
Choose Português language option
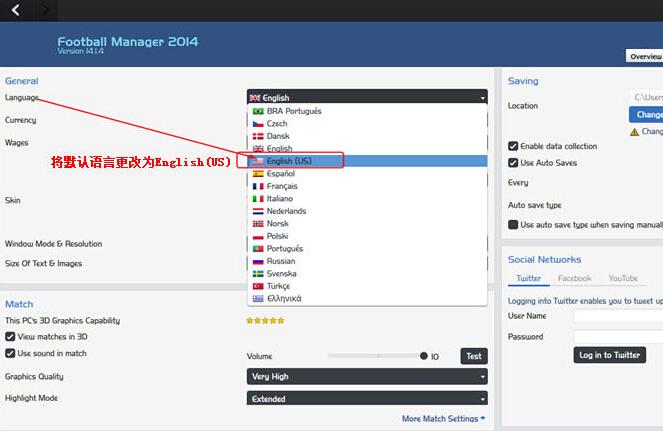click(x=367, y=249)
